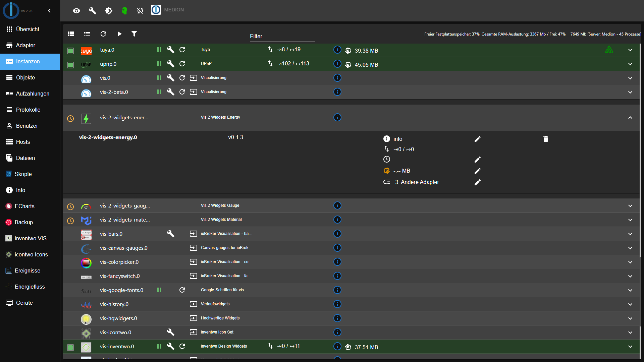
Task: Restart the vis.0 instance
Action: coord(182,78)
